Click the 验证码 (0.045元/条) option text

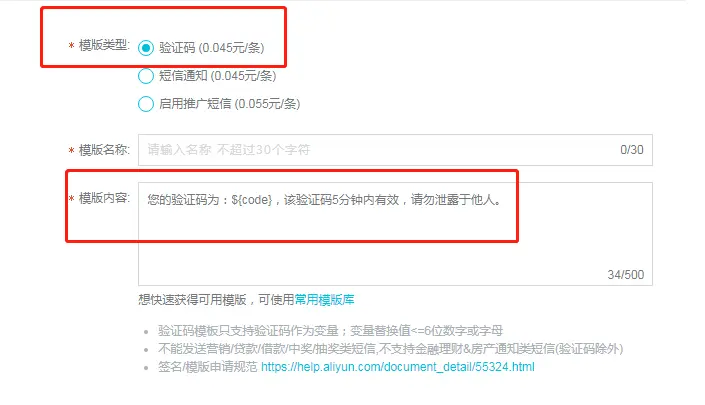click(x=211, y=48)
